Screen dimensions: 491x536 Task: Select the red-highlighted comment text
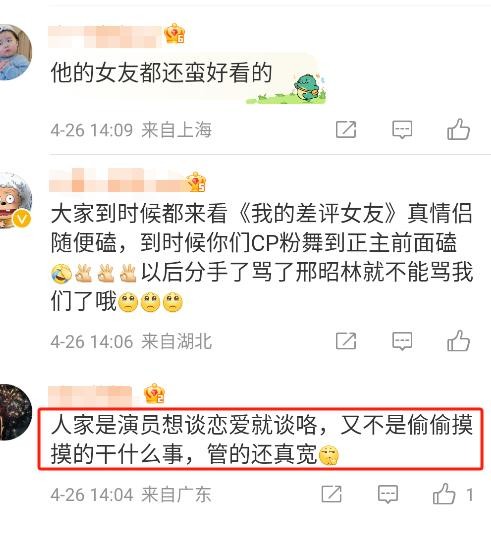coord(260,440)
